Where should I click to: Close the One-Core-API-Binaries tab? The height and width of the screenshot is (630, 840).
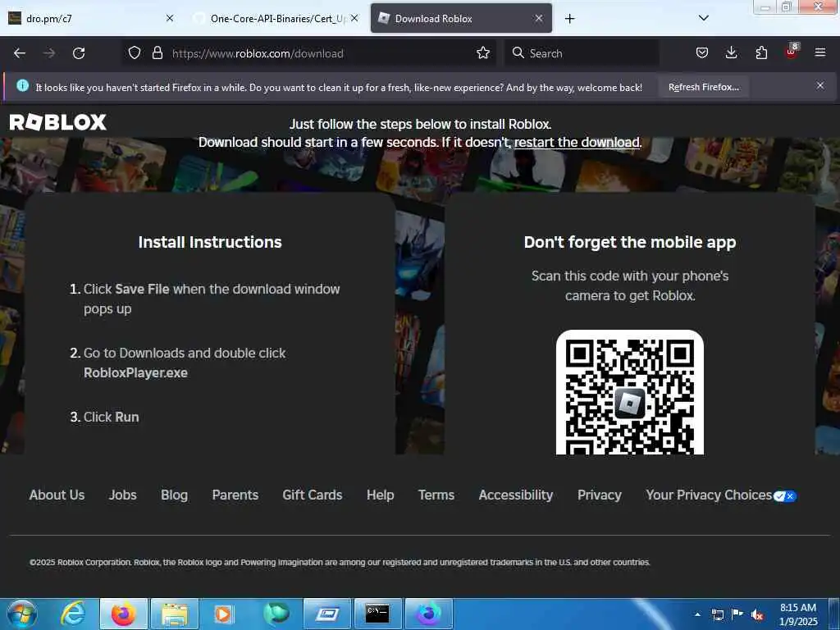pos(354,18)
